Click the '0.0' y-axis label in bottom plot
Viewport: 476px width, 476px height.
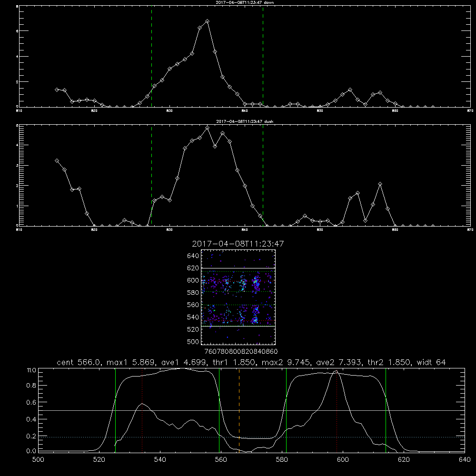click(31, 451)
